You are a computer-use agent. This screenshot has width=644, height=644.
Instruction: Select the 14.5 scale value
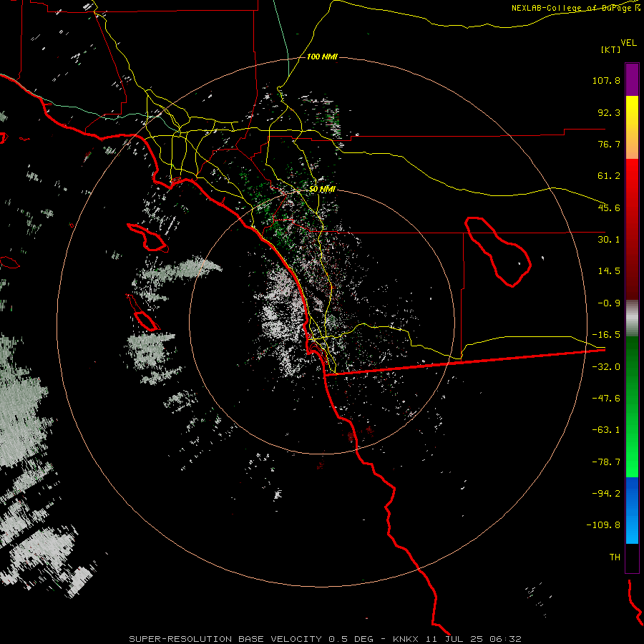609,271
